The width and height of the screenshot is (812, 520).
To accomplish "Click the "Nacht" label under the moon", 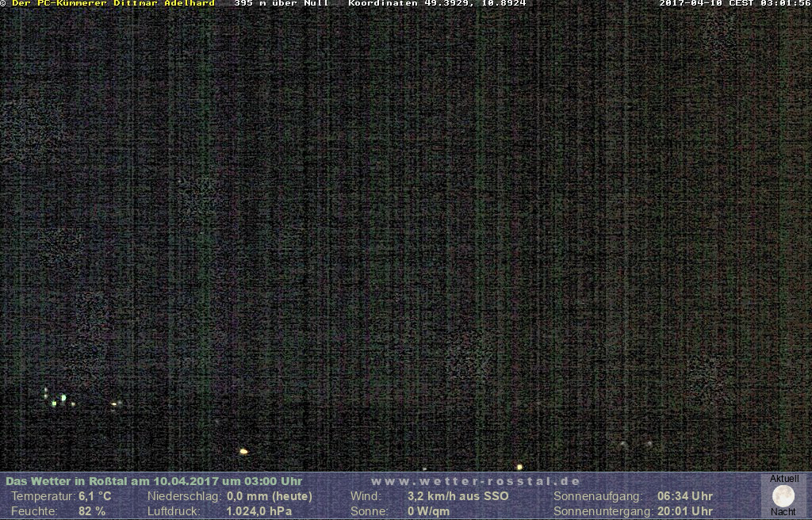I will pos(783,512).
